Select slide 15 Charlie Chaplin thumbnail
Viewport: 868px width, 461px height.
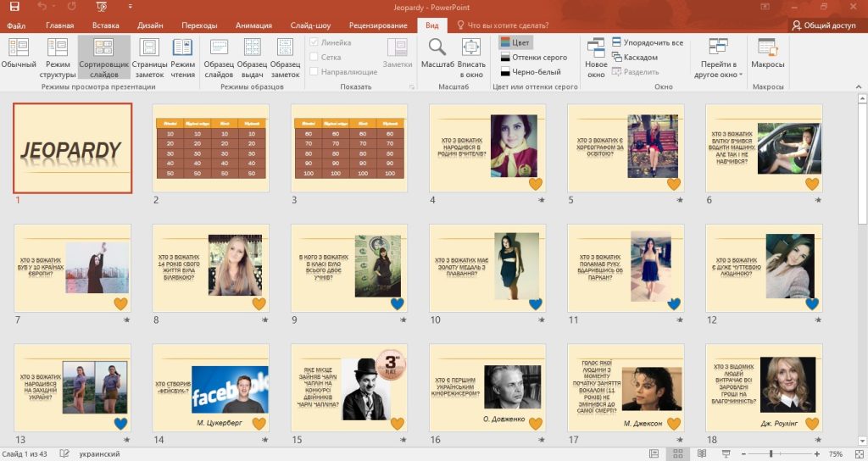click(349, 388)
